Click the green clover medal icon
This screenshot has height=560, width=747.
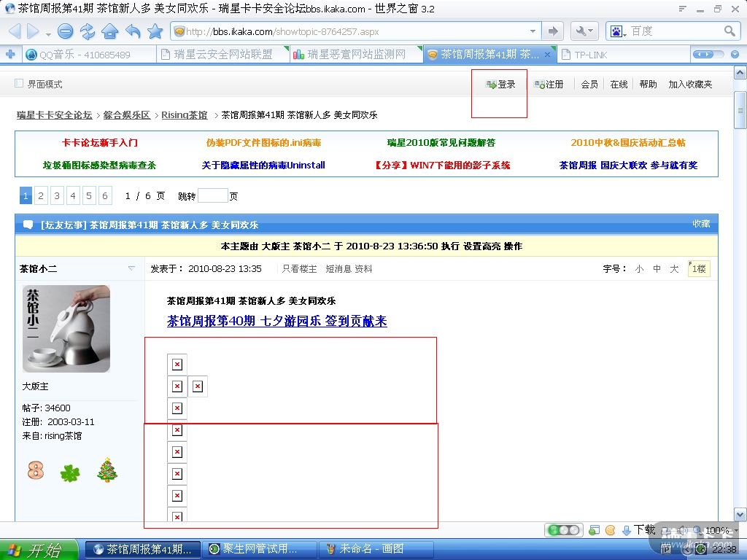click(x=70, y=472)
